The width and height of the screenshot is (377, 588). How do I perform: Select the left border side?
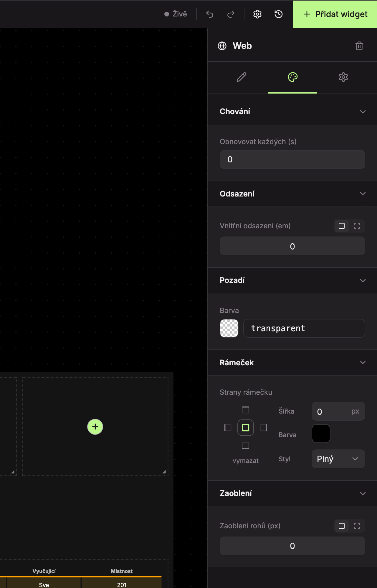228,427
